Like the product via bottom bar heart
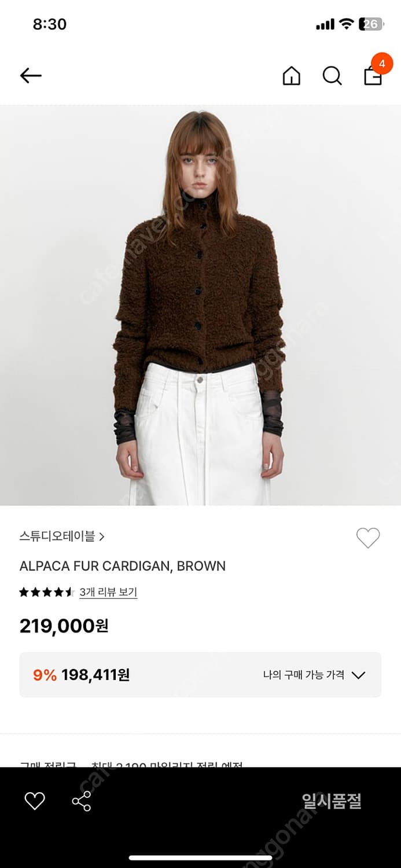Screen dimensions: 401x868 tap(35, 801)
